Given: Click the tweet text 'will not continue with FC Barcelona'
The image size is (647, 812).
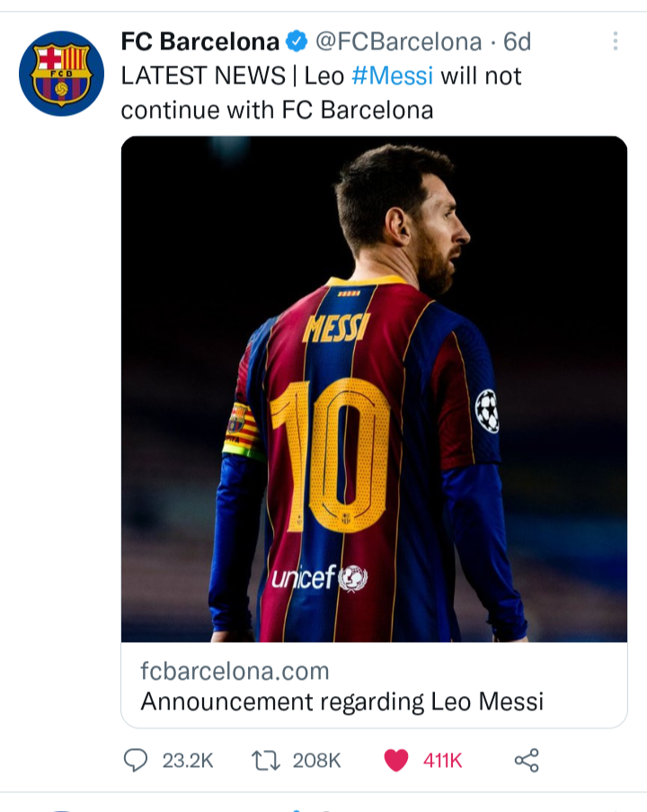Looking at the screenshot, I should pyautogui.click(x=321, y=93).
